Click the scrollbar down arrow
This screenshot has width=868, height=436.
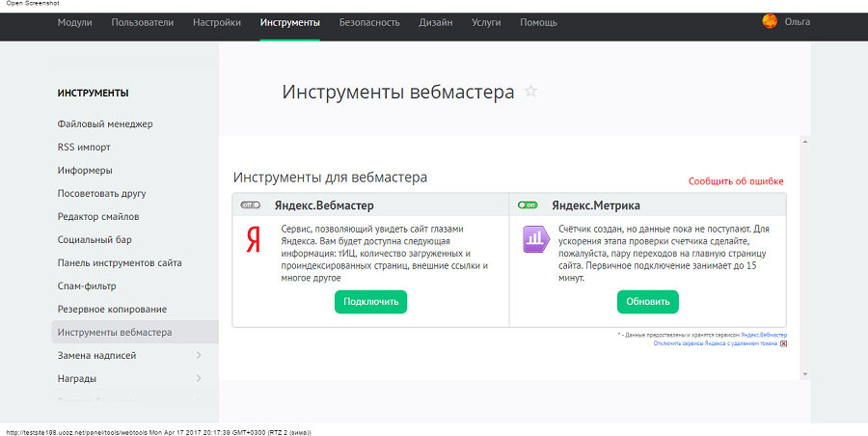(x=805, y=374)
